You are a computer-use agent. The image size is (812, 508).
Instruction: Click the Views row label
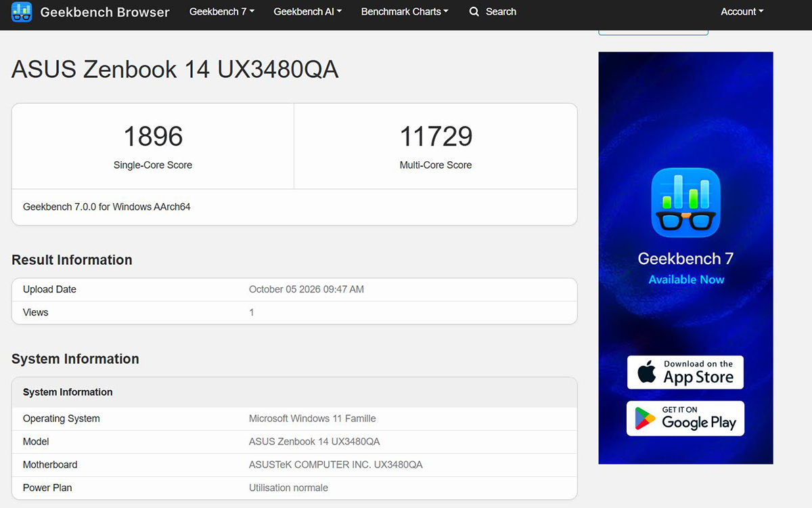pos(36,312)
